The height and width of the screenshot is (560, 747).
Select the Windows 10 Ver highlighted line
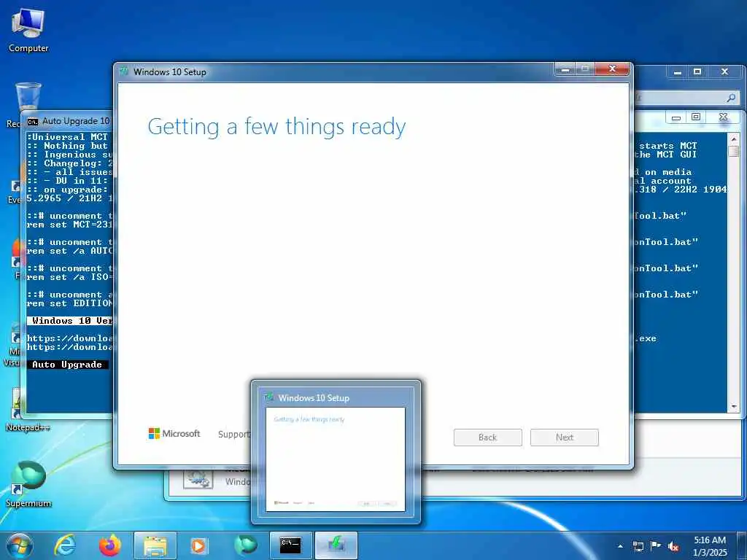(x=69, y=321)
